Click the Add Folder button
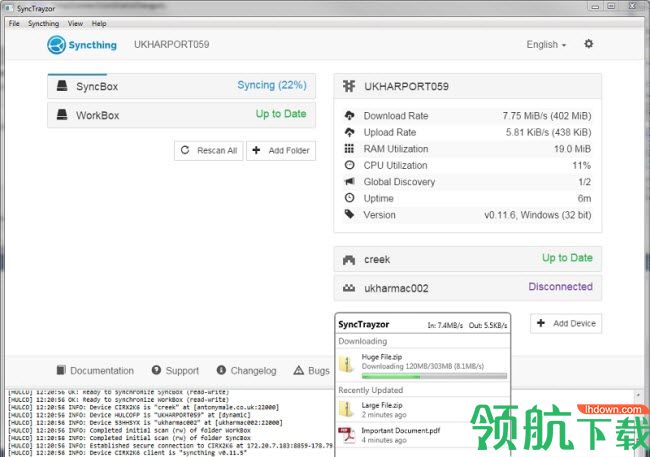 [x=281, y=151]
